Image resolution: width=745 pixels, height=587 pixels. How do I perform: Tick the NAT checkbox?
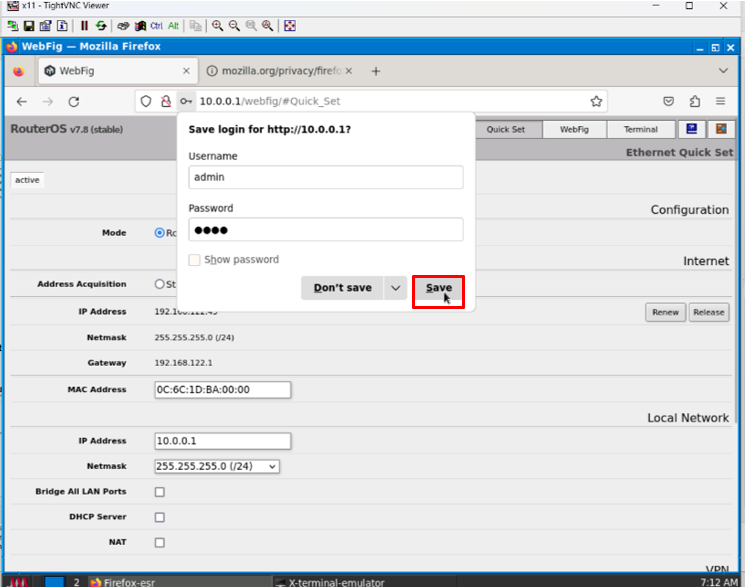[x=159, y=543]
